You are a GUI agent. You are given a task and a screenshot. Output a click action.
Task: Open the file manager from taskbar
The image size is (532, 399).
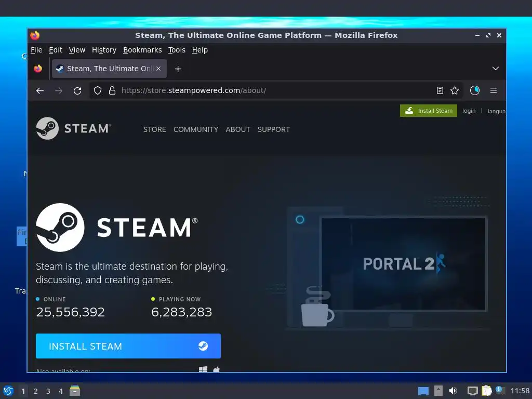(75, 391)
